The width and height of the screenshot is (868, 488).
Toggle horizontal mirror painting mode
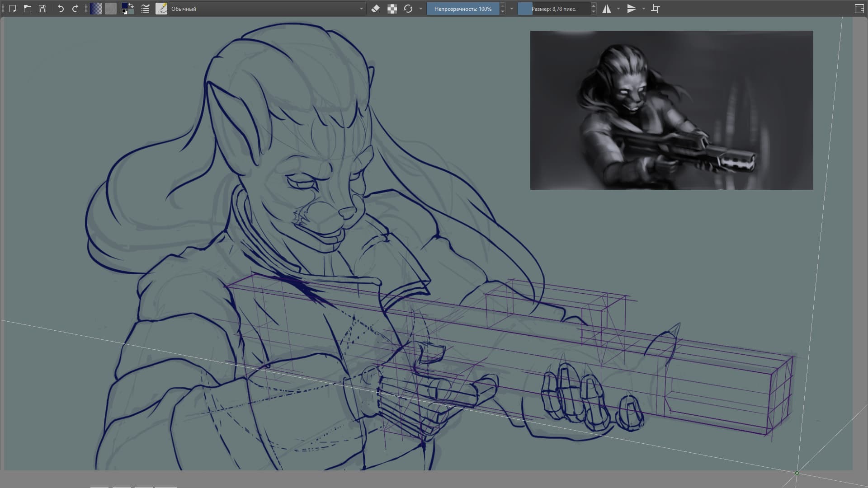click(x=607, y=9)
